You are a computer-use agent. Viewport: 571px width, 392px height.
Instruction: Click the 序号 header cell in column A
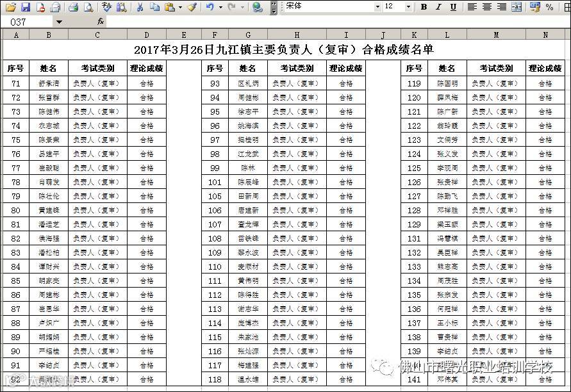(16, 68)
